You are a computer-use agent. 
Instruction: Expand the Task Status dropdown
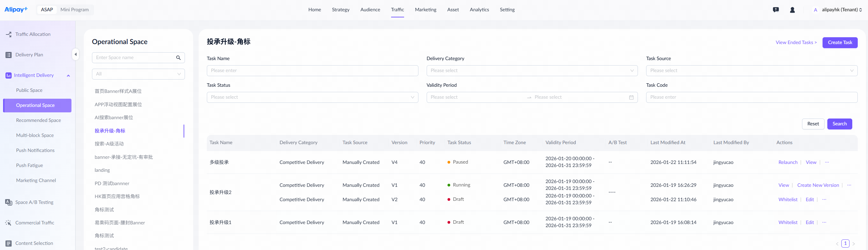pyautogui.click(x=312, y=97)
